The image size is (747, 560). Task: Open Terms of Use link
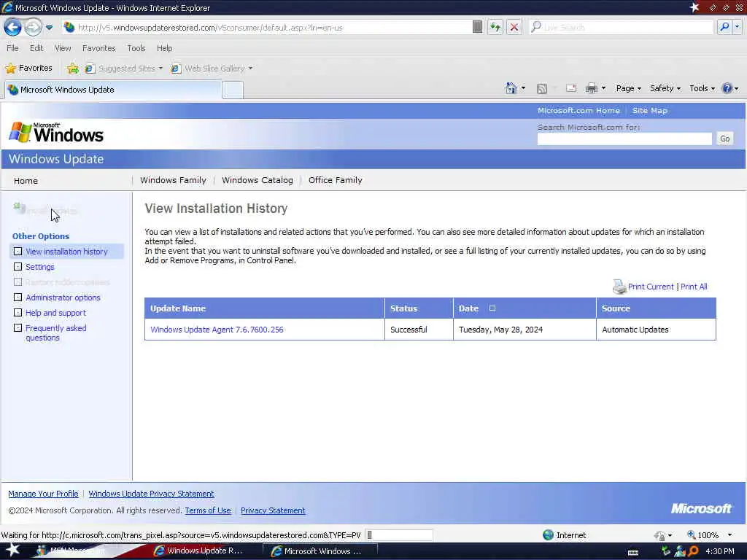[208, 510]
